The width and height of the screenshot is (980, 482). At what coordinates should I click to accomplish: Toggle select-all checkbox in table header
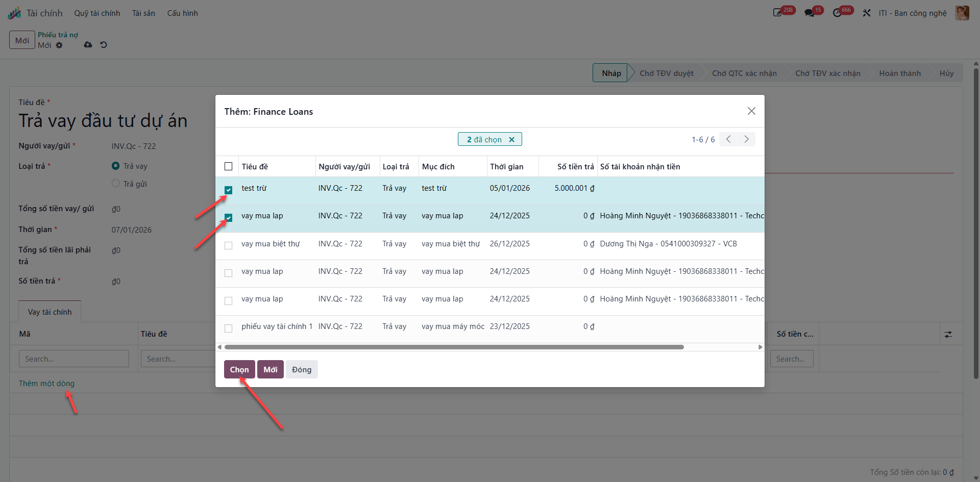228,167
